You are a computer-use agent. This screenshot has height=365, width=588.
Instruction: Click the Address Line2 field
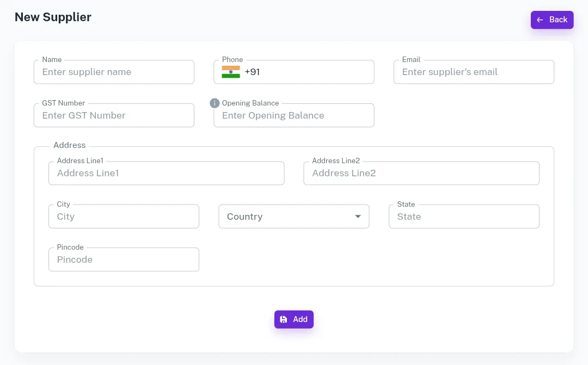(421, 173)
